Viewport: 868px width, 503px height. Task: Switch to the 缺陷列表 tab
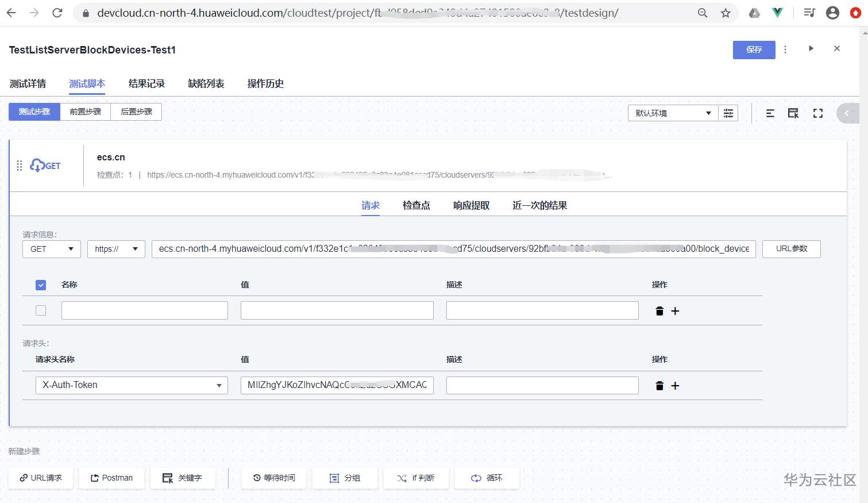[206, 84]
